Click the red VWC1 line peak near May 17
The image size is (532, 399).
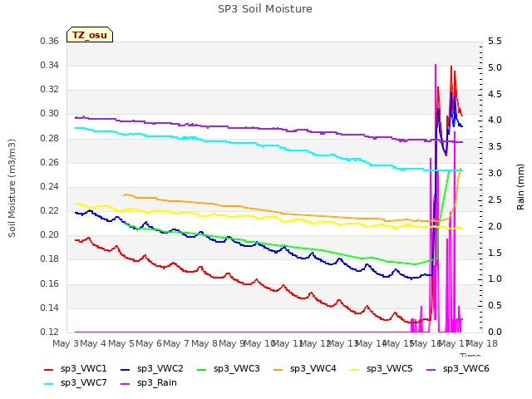451,66
